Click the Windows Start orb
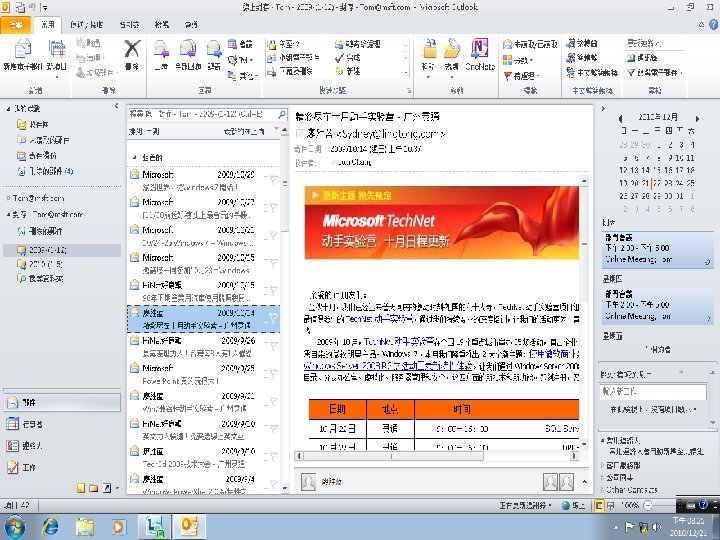 pos(14,527)
